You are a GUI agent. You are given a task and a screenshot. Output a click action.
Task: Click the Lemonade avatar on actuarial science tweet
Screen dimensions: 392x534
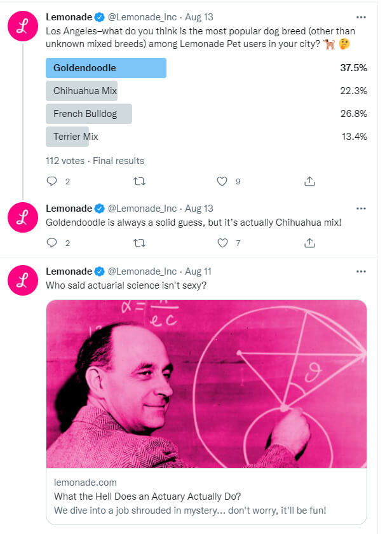click(23, 281)
